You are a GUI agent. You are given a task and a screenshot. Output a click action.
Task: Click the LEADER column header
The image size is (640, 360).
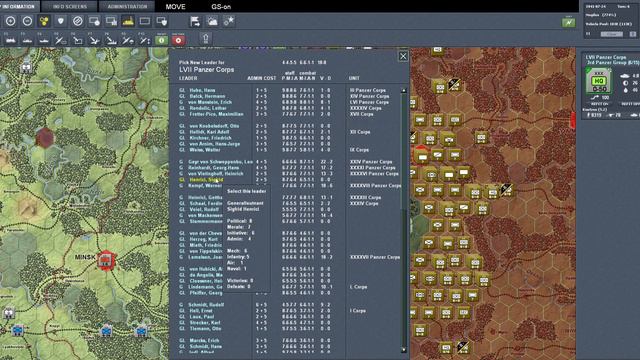click(188, 78)
